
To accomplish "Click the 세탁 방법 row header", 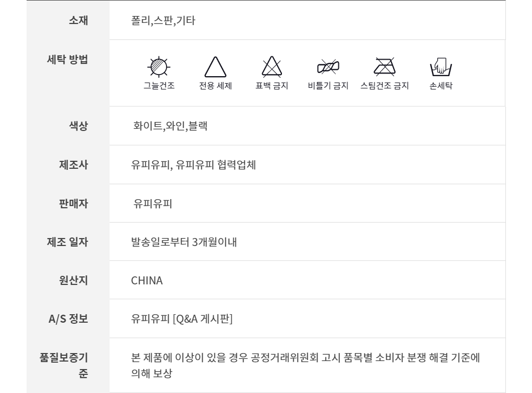I will tap(68, 59).
